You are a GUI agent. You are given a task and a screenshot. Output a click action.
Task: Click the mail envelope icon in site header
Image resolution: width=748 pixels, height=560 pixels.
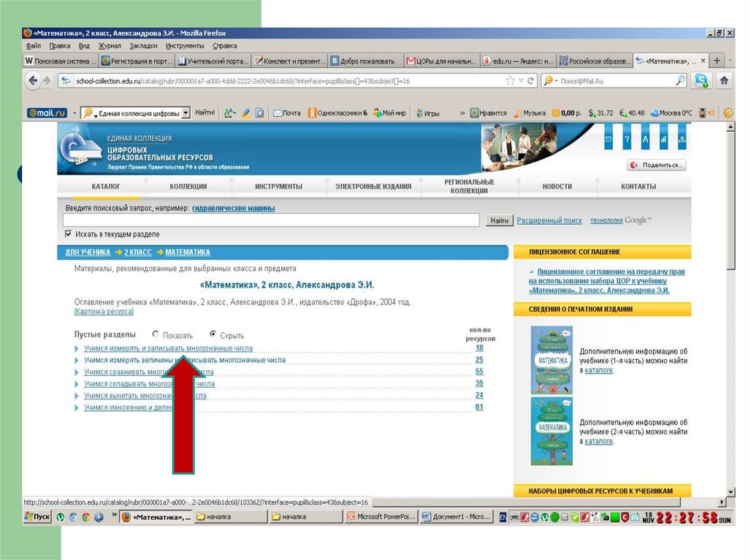(608, 138)
